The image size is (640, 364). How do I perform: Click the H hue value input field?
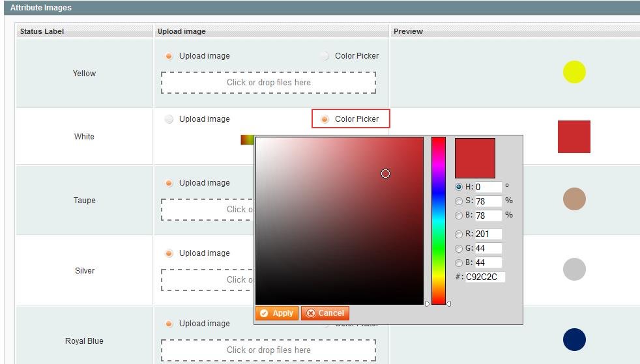tap(488, 187)
